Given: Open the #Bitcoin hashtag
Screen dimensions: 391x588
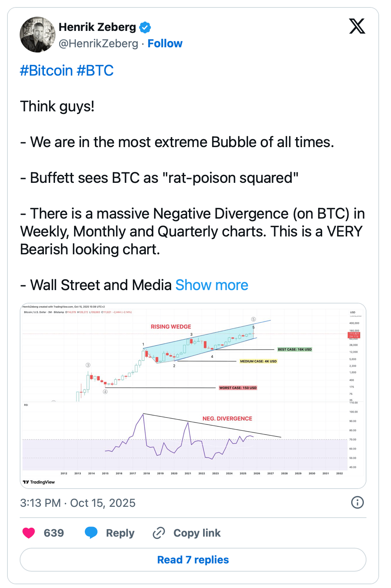Looking at the screenshot, I should coord(46,71).
